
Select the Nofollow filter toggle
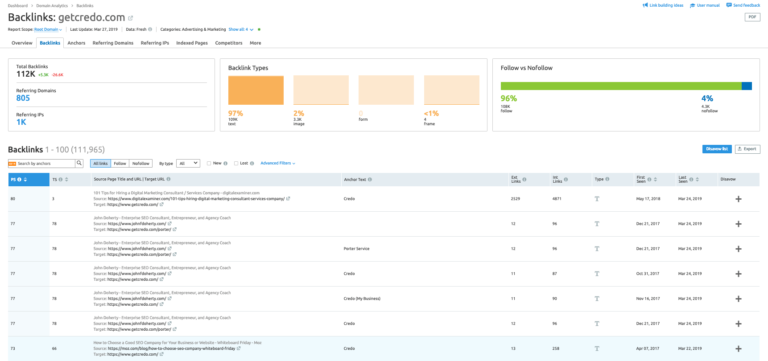click(x=141, y=163)
